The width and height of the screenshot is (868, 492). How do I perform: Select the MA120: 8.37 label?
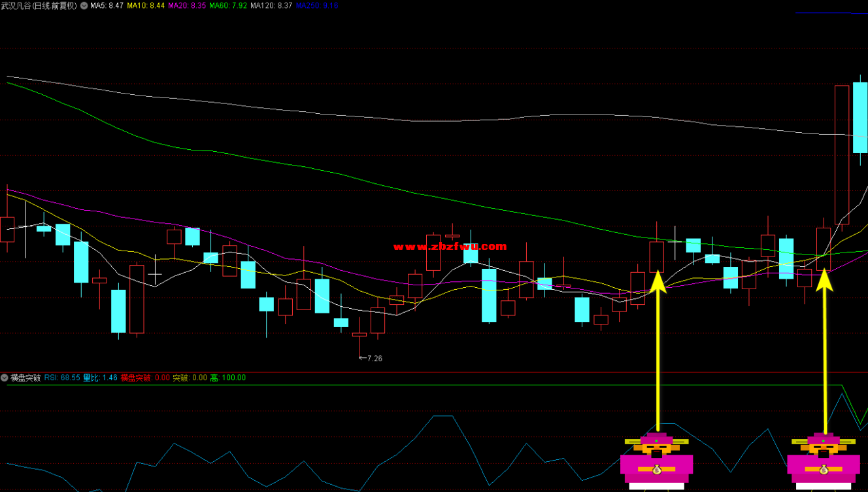(271, 5)
